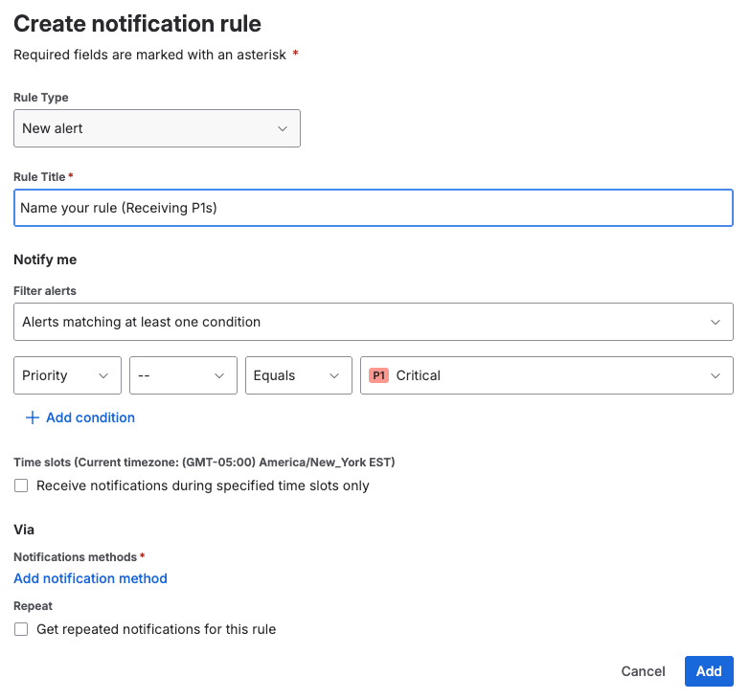Open the '--' selector dropdown
This screenshot has width=750, height=700.
click(183, 375)
